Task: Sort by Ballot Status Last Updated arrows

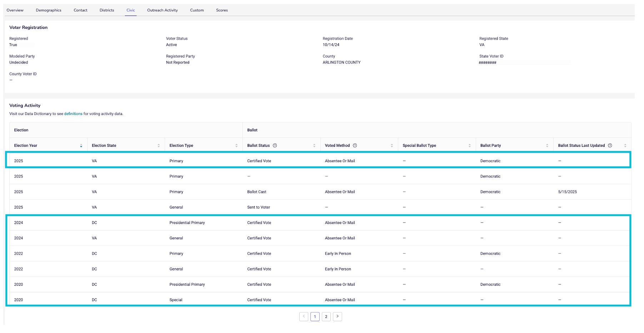Action: [x=625, y=145]
